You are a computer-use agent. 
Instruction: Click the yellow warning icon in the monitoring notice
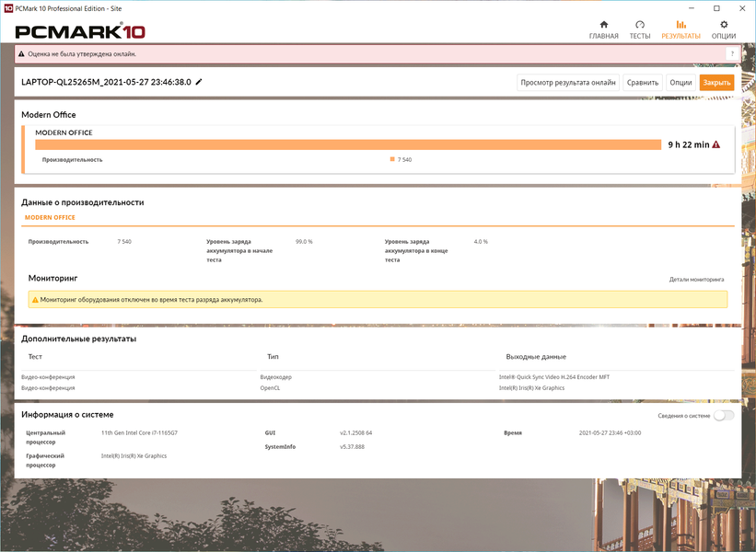[x=35, y=300]
